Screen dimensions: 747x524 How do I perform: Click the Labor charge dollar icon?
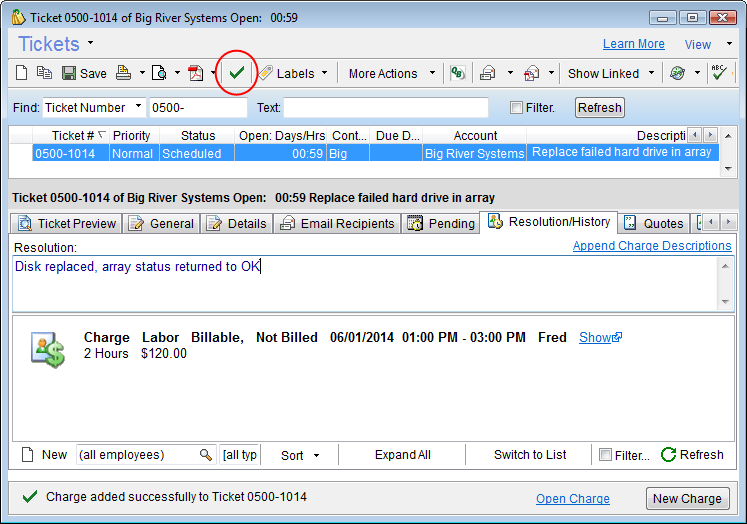[x=48, y=346]
